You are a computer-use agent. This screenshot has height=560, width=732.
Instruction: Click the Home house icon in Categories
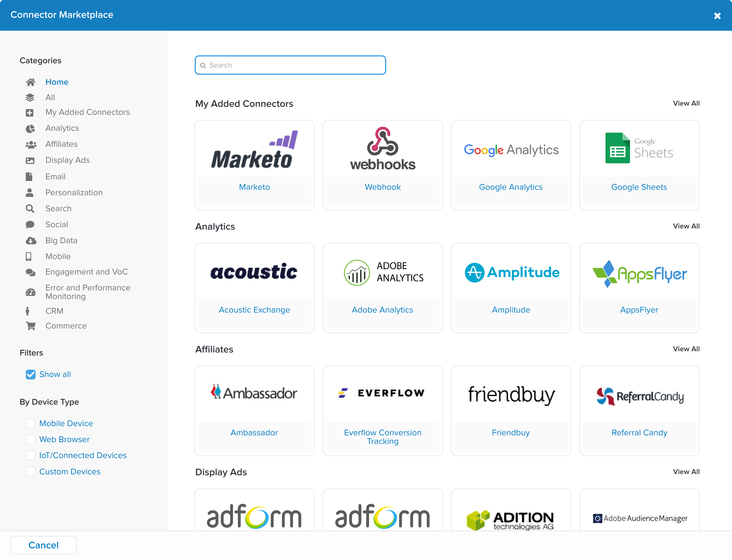pos(30,82)
